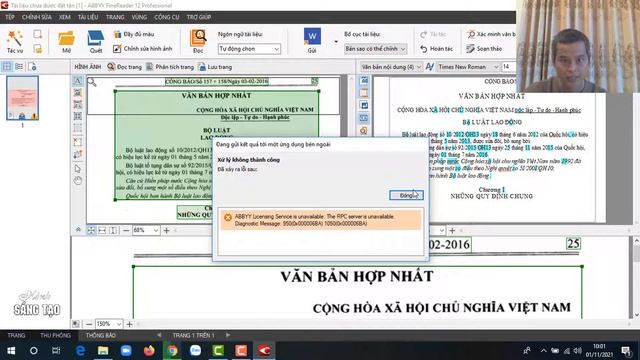Open Windows Start menu
This screenshot has width=640, height=360.
point(11,351)
